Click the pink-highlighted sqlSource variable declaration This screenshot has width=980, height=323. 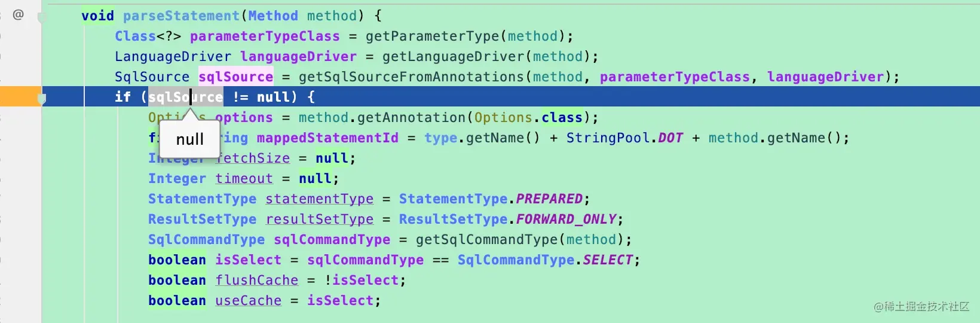pyautogui.click(x=236, y=77)
